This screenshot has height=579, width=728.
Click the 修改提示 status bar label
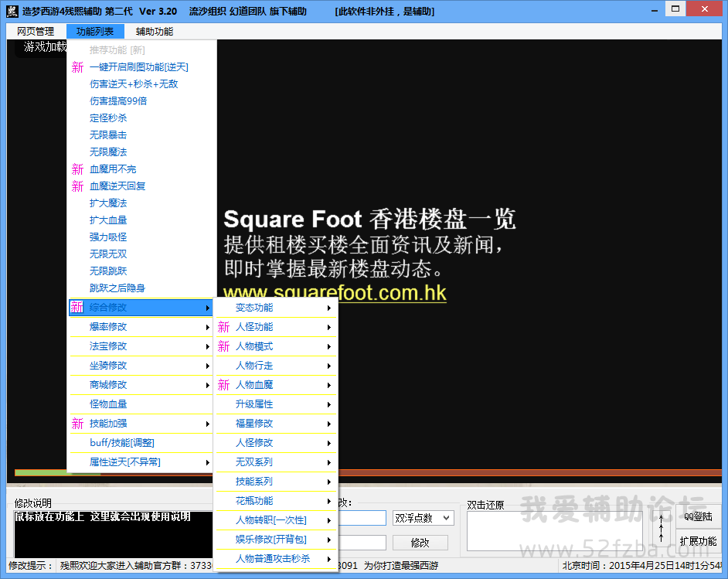point(30,566)
